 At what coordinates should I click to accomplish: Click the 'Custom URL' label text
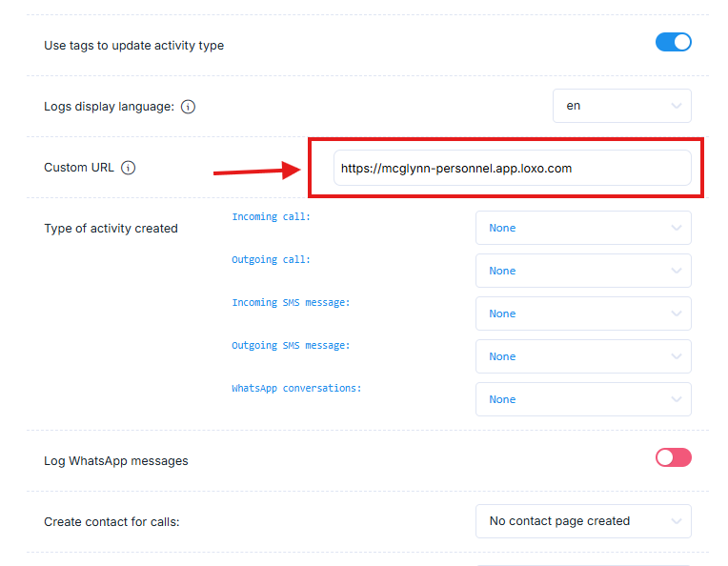[79, 168]
